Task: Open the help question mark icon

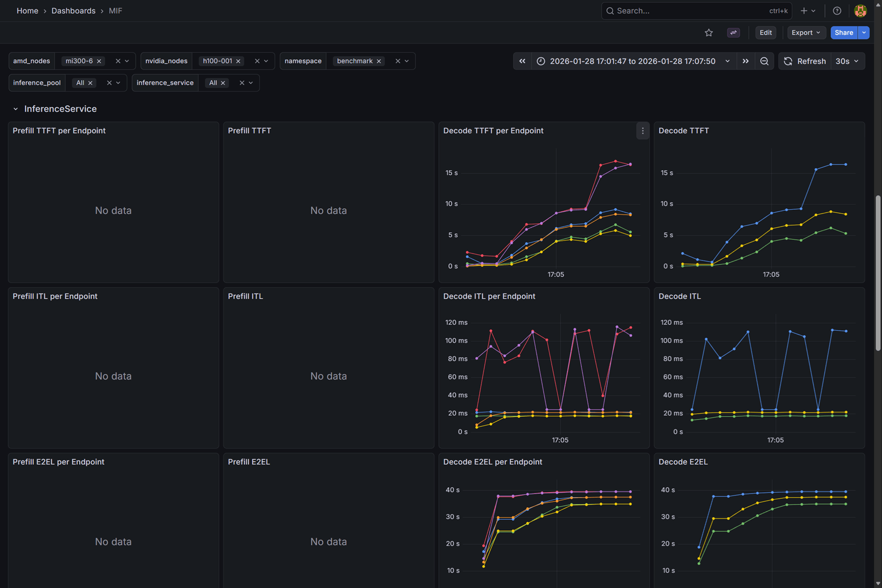Action: tap(837, 10)
